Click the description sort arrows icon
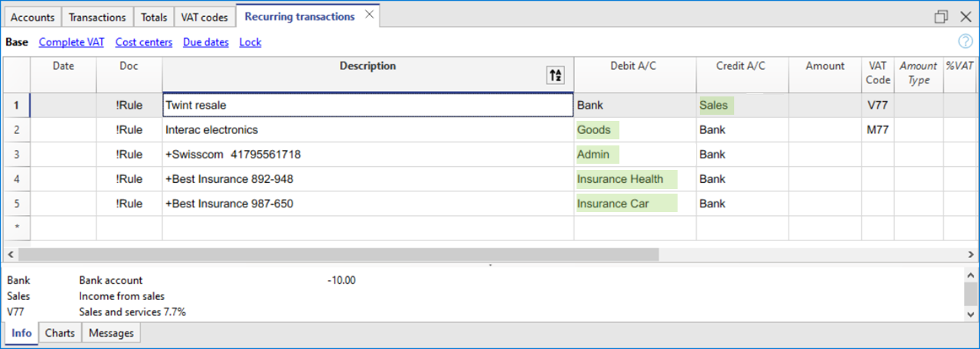This screenshot has height=349, width=980. click(x=555, y=75)
